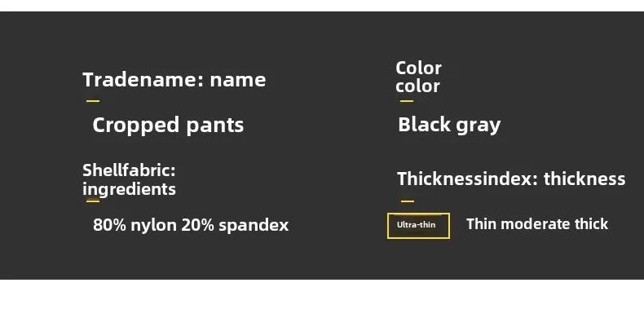644x309 pixels.
Task: Click the word spandex
Action: coord(254,226)
